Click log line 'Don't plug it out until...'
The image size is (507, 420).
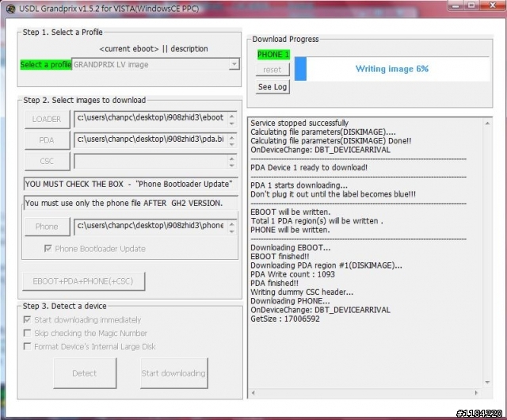[333, 194]
